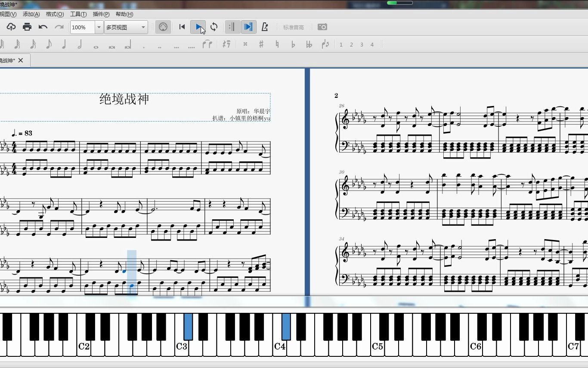This screenshot has width=588, height=368.
Task: Open the 视图(V) menu
Action: click(x=8, y=14)
